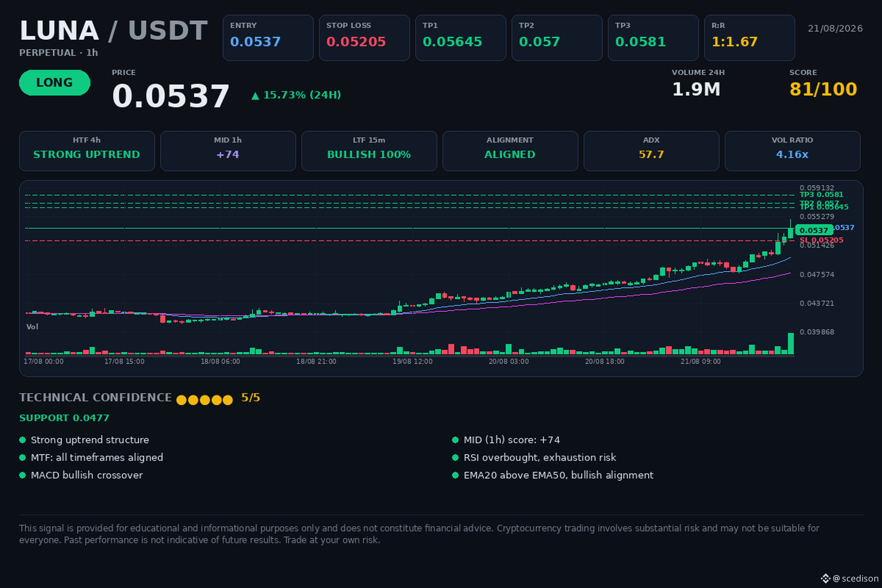Click the disclaimer paragraph at the bottom
882x588 pixels.
coord(419,534)
